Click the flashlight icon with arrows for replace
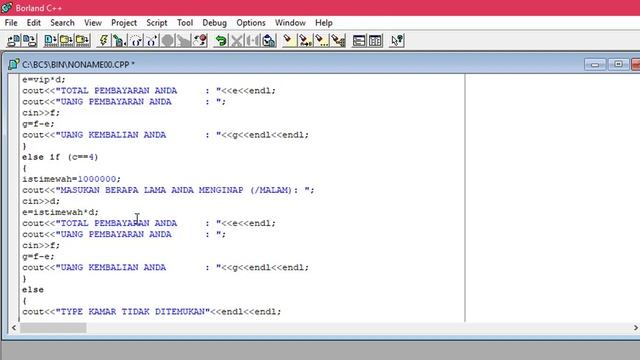This screenshot has width=640, height=360. pos(305,40)
